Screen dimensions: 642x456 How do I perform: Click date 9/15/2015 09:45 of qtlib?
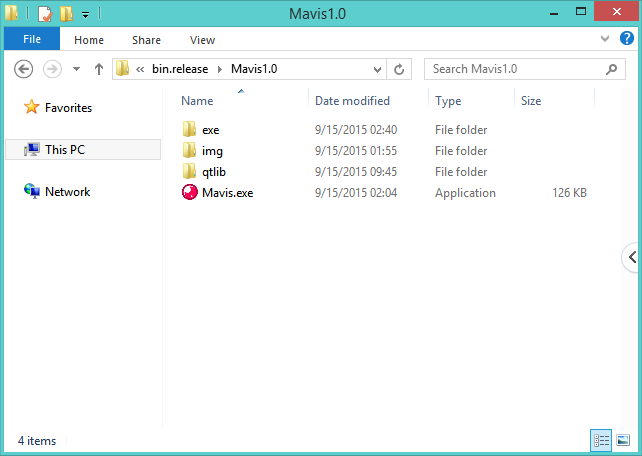click(356, 172)
